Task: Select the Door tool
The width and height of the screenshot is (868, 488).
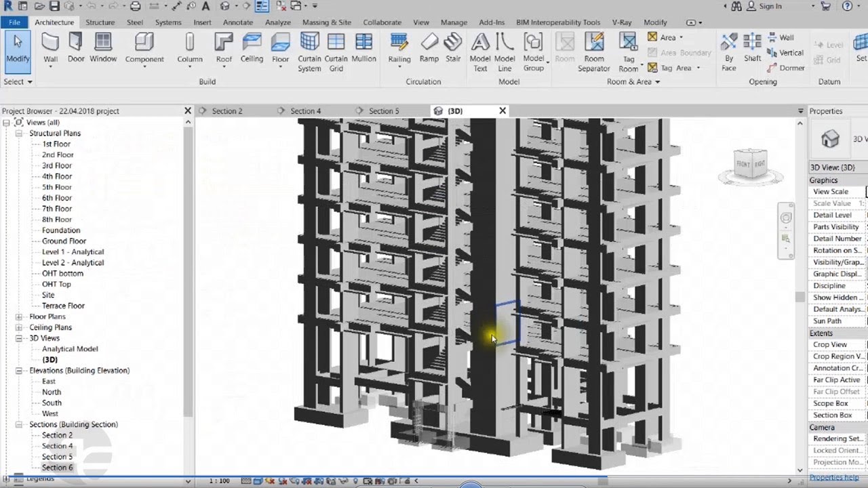Action: [76, 48]
